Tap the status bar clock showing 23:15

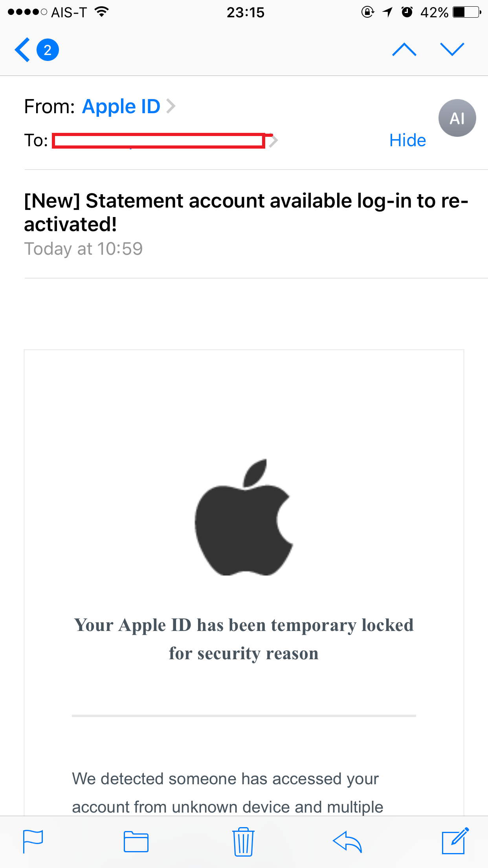coord(246,13)
